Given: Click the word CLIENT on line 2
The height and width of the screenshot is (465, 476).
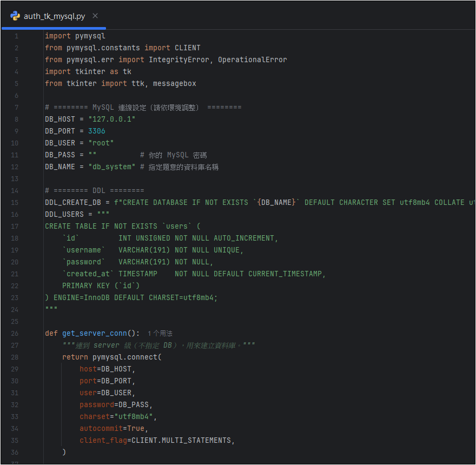Looking at the screenshot, I should tap(187, 48).
